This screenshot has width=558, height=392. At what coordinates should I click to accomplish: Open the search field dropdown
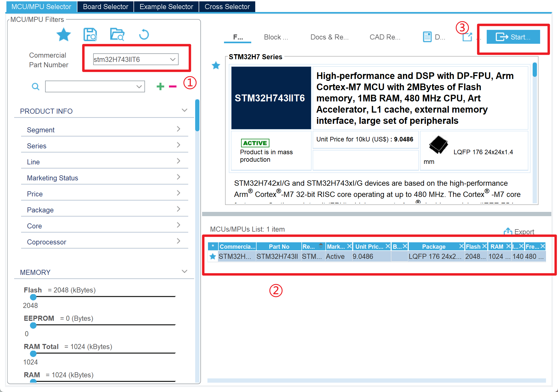[139, 86]
